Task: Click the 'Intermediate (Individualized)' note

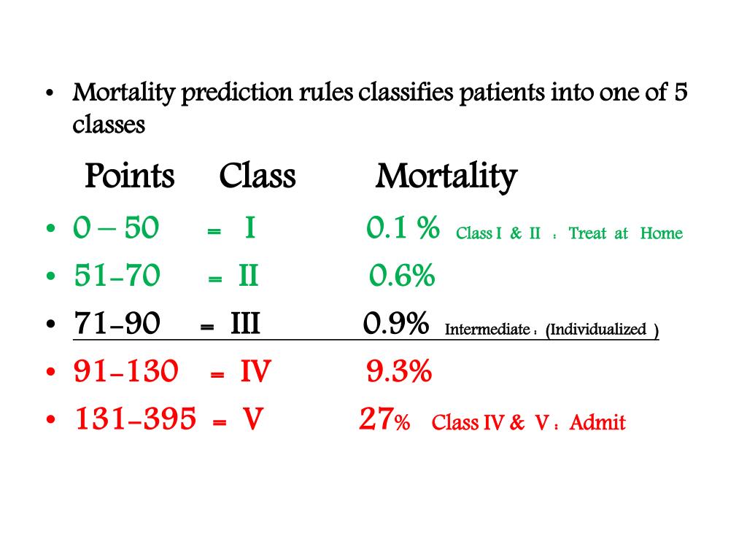Action: (x=551, y=330)
